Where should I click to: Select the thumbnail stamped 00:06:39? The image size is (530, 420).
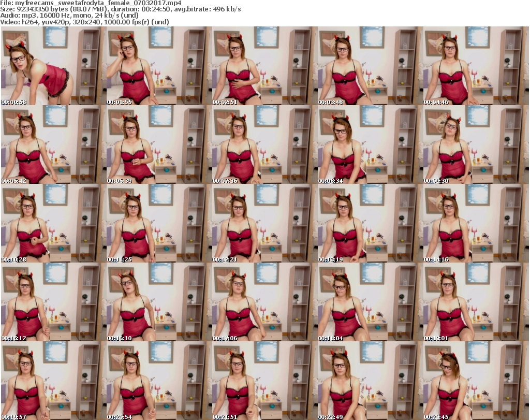159,144
